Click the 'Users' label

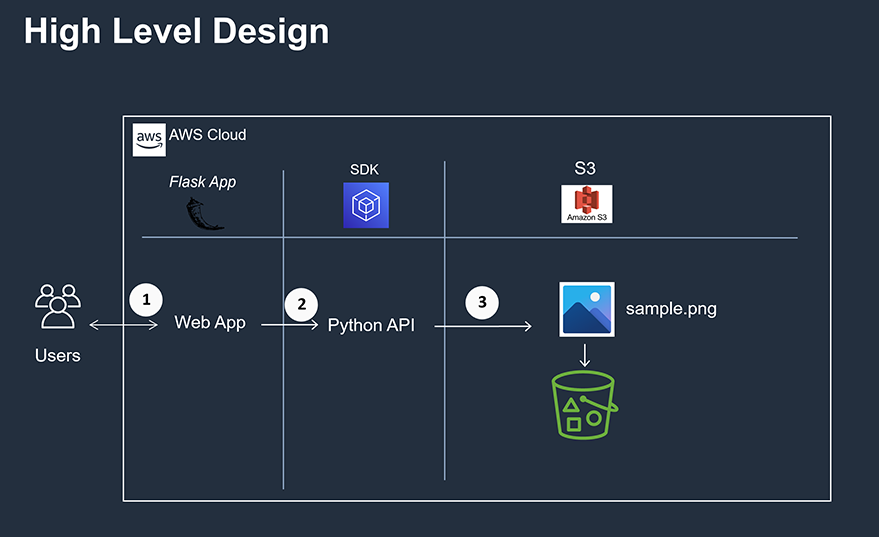[x=58, y=355]
